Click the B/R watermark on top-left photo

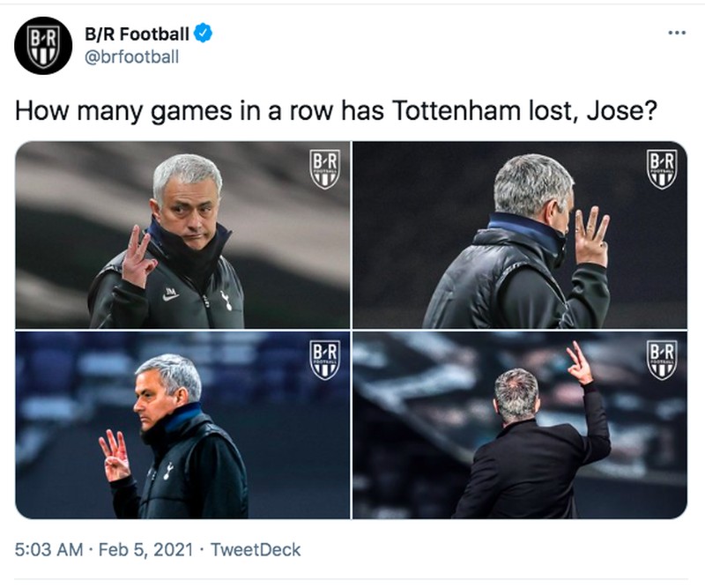[326, 166]
